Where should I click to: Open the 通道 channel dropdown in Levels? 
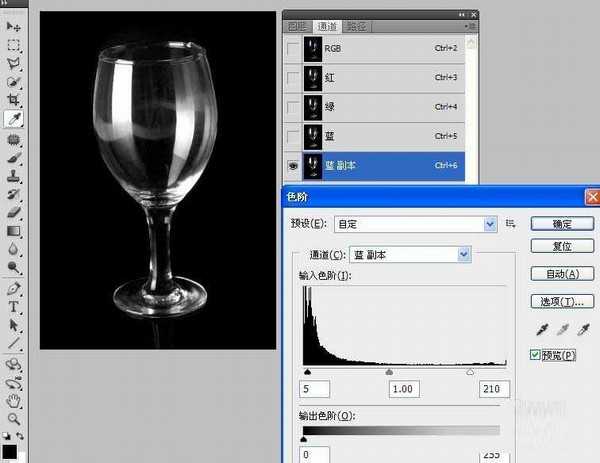[464, 255]
